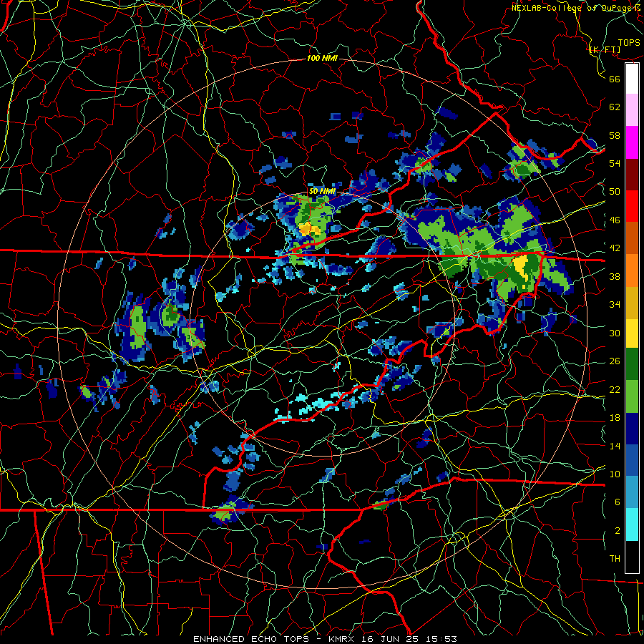Click the cyan legend swatch
Viewport: 644px width, 644px height.
(632, 525)
